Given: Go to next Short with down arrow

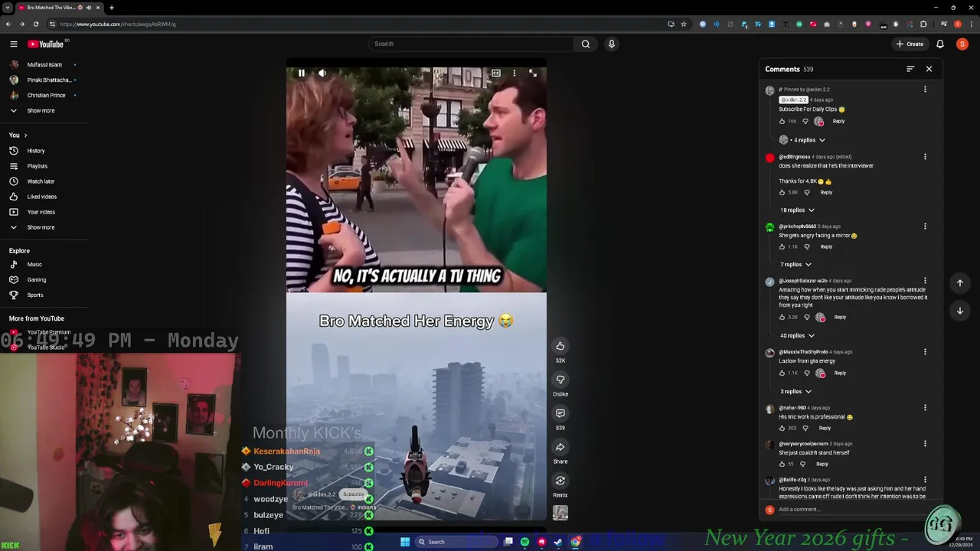Looking at the screenshot, I should pyautogui.click(x=960, y=311).
